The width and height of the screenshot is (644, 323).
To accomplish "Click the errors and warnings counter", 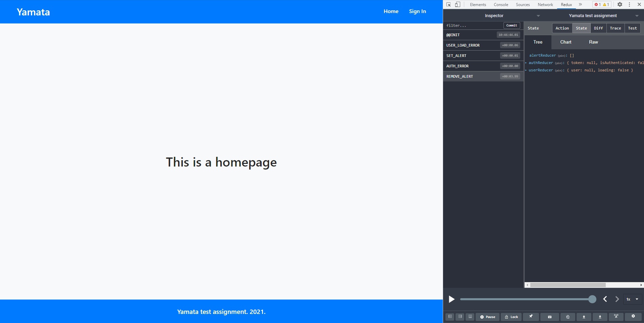I will coord(602,5).
